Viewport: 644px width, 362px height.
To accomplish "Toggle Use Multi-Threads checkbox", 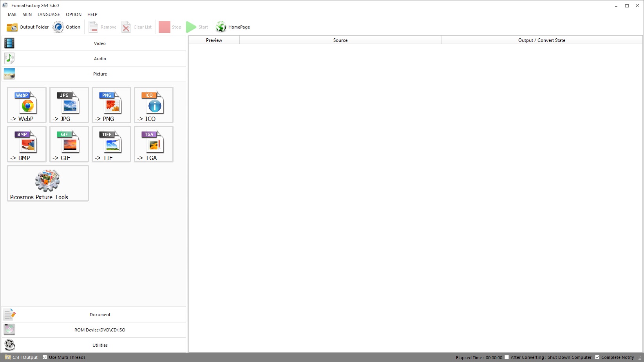I will pos(45,357).
